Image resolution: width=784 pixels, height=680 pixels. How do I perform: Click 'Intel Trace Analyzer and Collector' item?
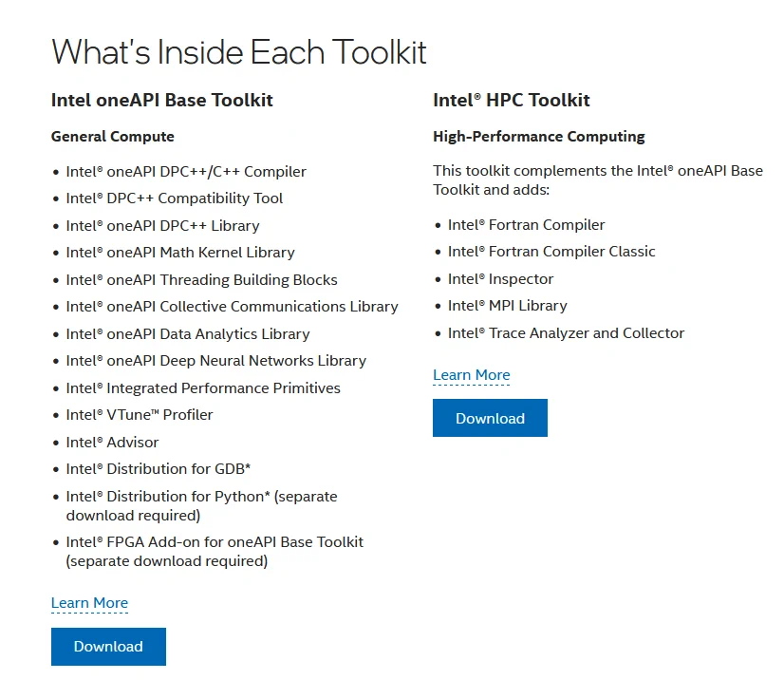pos(566,332)
